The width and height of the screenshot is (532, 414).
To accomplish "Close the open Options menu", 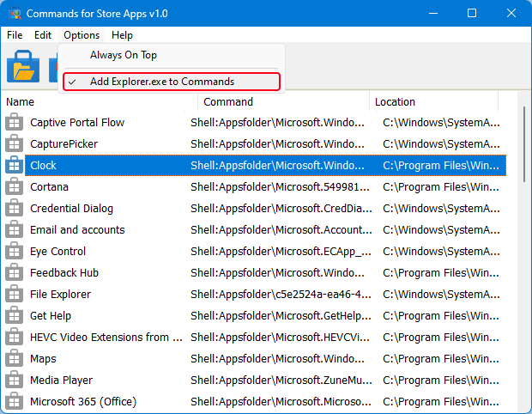I will [x=82, y=35].
